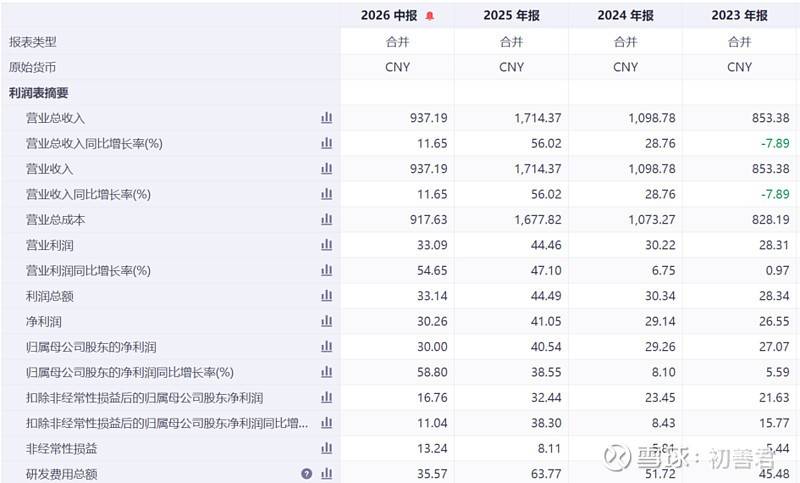Click green -7.89 in 营业总收入同比增长率(%) row

(x=775, y=143)
